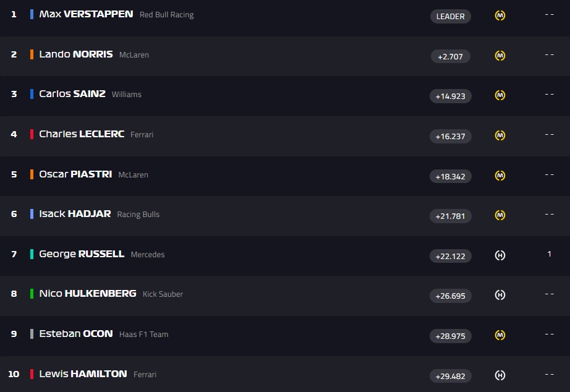Click Russell's hard tyre icon

[x=500, y=255]
